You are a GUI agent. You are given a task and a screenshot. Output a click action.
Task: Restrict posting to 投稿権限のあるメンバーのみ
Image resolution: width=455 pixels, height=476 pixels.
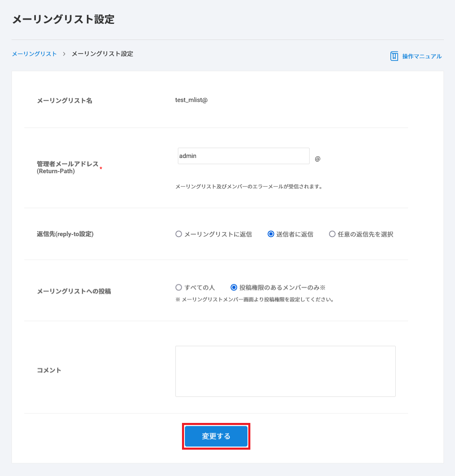(x=234, y=288)
